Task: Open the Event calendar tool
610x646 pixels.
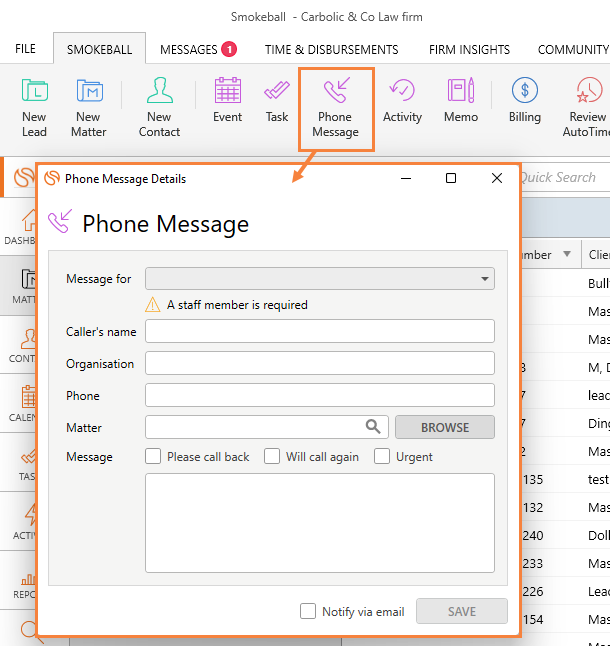Action: (227, 100)
